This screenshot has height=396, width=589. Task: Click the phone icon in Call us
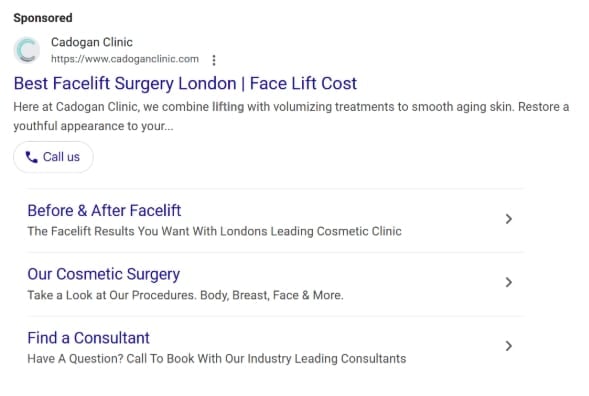[x=32, y=157]
